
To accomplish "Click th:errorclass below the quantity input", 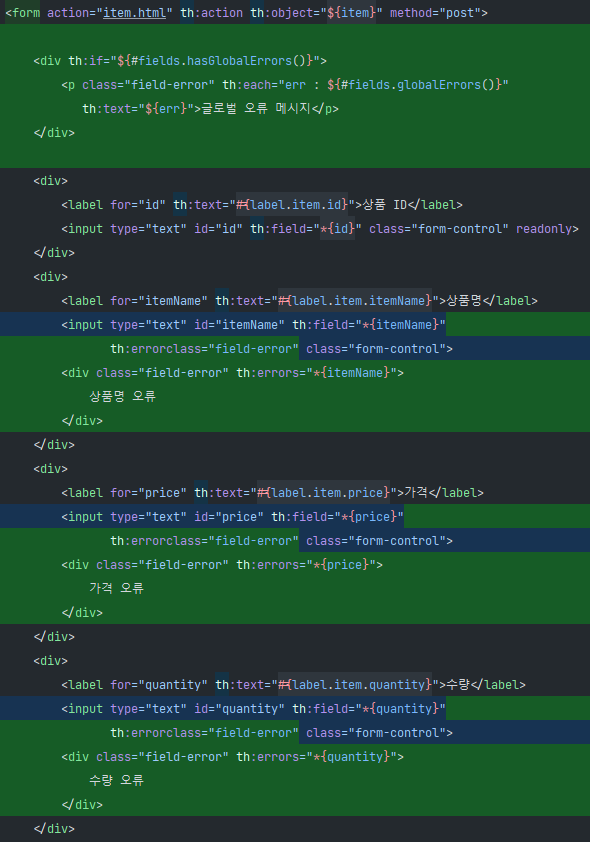I will coord(205,733).
